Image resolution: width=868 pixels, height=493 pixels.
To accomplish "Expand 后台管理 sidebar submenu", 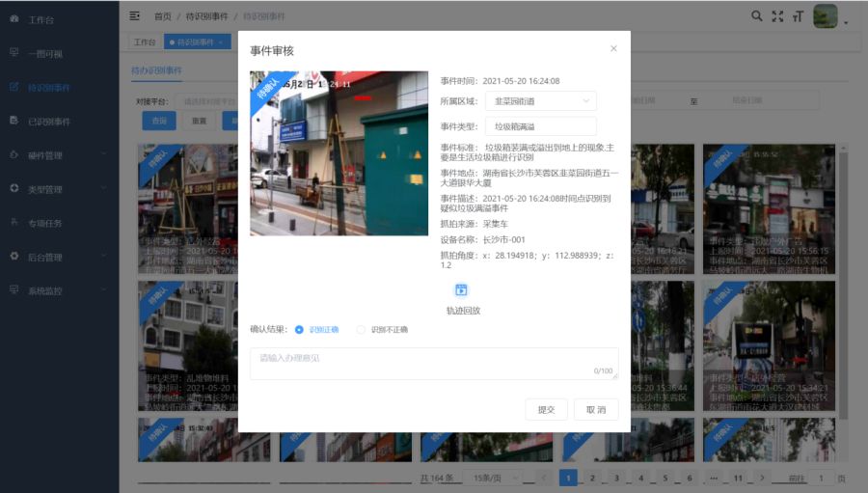I will point(58,257).
